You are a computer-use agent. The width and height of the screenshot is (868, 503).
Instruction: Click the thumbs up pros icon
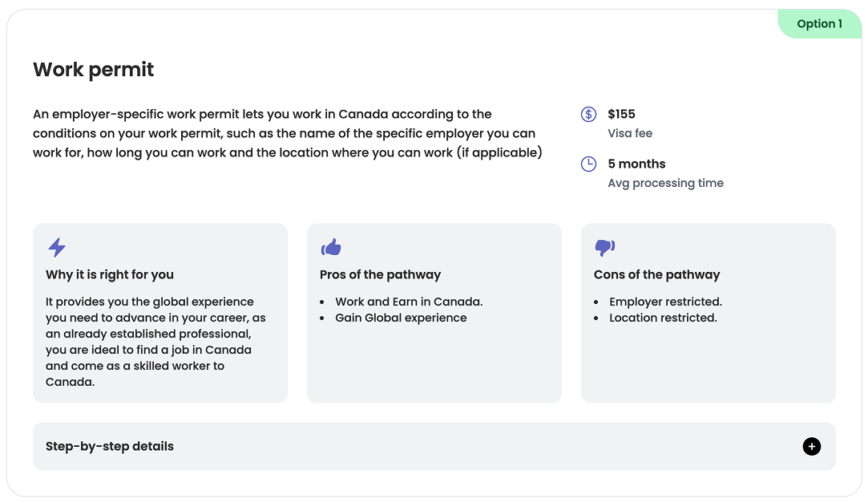coord(331,247)
